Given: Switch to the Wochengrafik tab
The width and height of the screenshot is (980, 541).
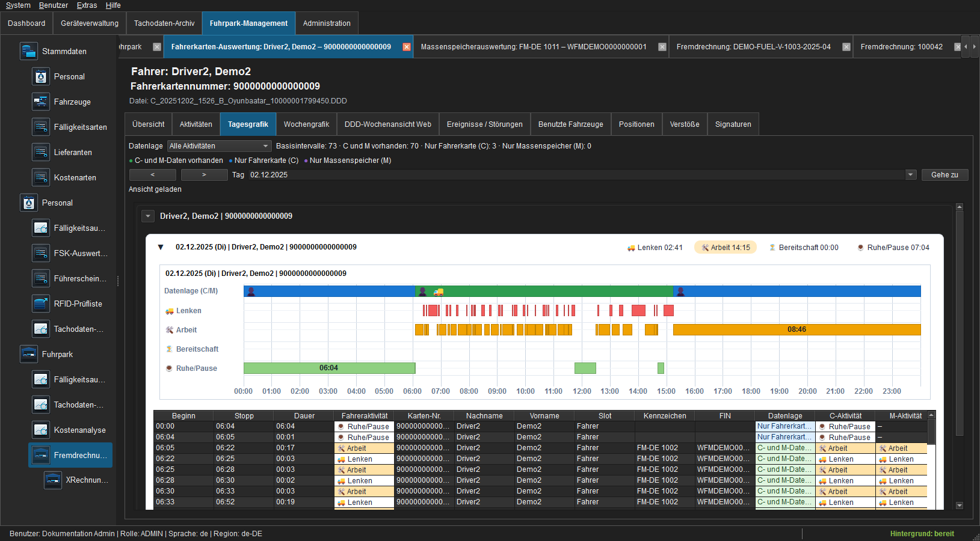Looking at the screenshot, I should click(306, 124).
